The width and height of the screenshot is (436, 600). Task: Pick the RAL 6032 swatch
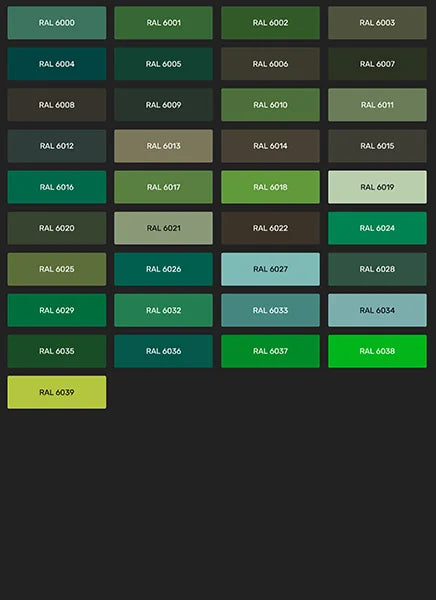click(x=163, y=310)
